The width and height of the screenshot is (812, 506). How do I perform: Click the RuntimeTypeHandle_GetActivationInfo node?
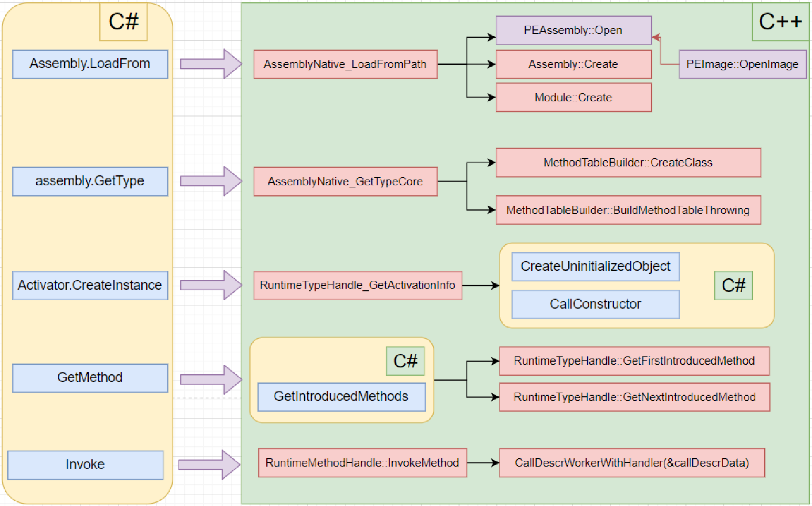358,285
